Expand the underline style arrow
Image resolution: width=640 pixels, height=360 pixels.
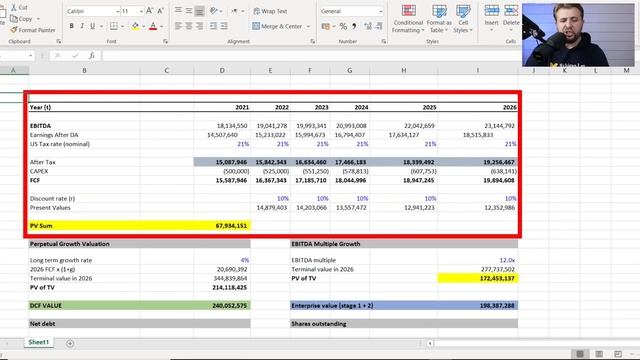pos(101,27)
